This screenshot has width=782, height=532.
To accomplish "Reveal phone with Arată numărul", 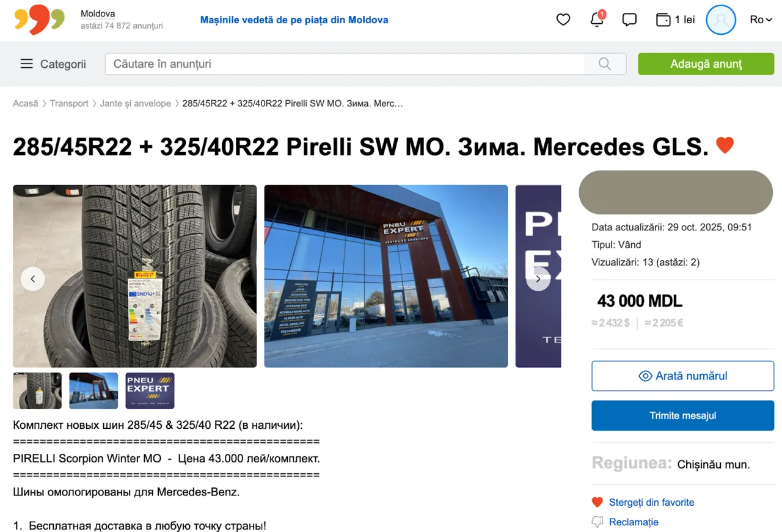I will (x=682, y=376).
